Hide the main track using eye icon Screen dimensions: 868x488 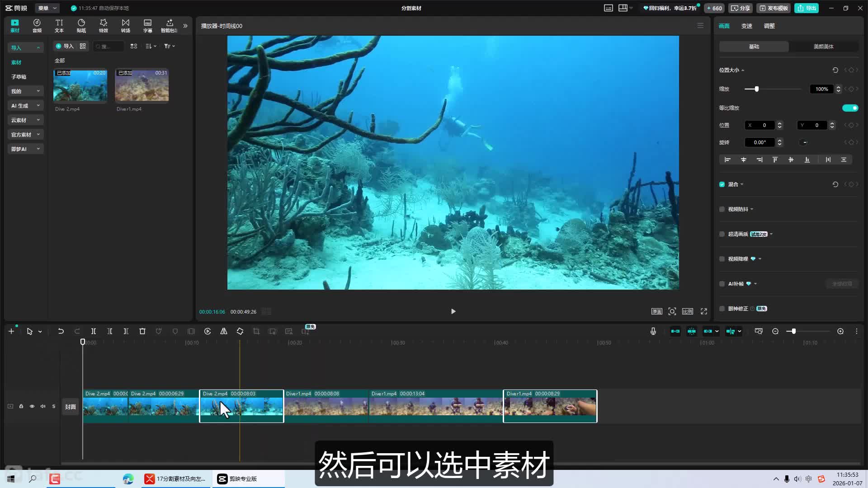click(32, 406)
